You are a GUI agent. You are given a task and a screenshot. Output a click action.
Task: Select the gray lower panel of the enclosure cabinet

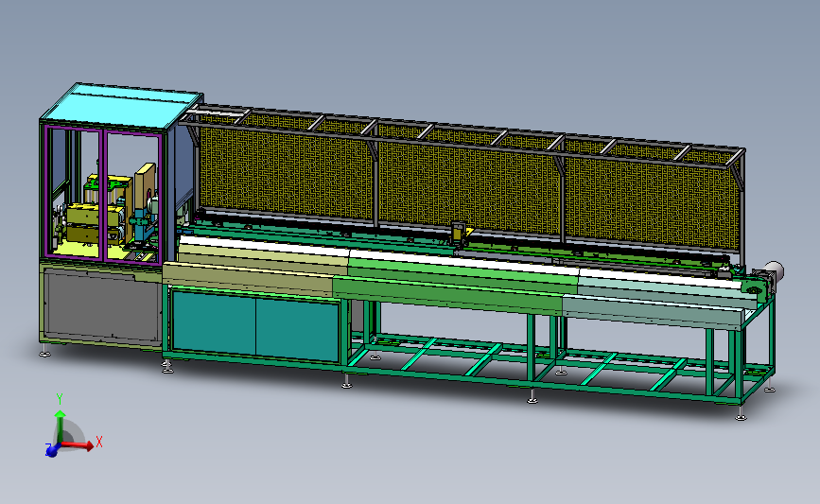tap(102, 305)
